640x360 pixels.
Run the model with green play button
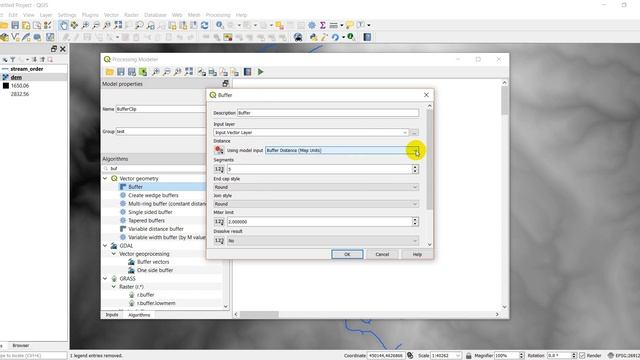pos(260,72)
